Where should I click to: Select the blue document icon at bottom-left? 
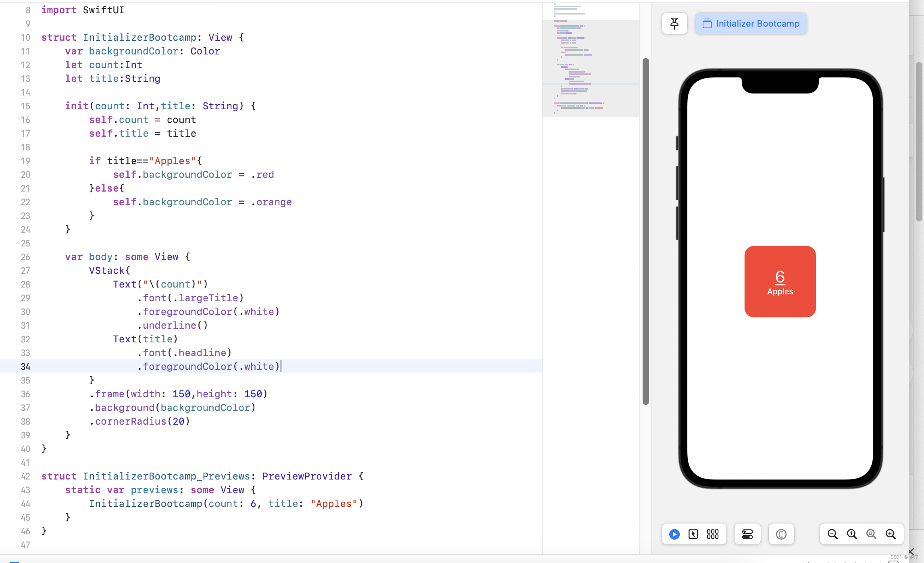[15, 561]
